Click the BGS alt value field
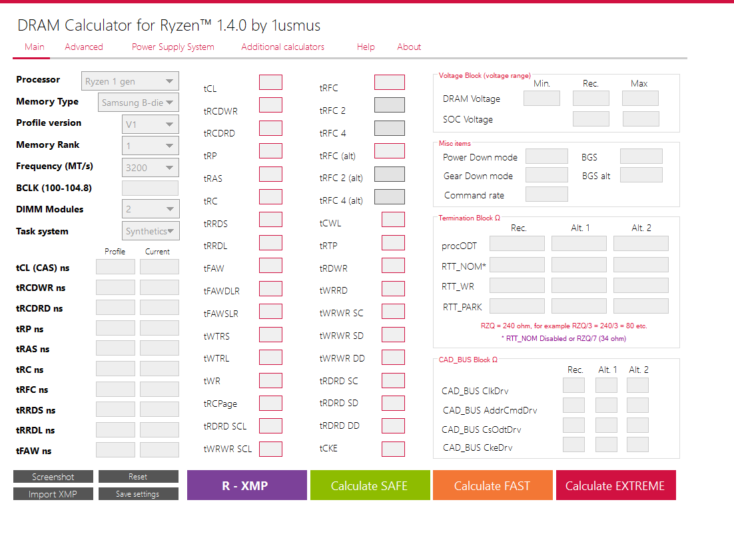Image resolution: width=734 pixels, height=560 pixels. click(641, 175)
